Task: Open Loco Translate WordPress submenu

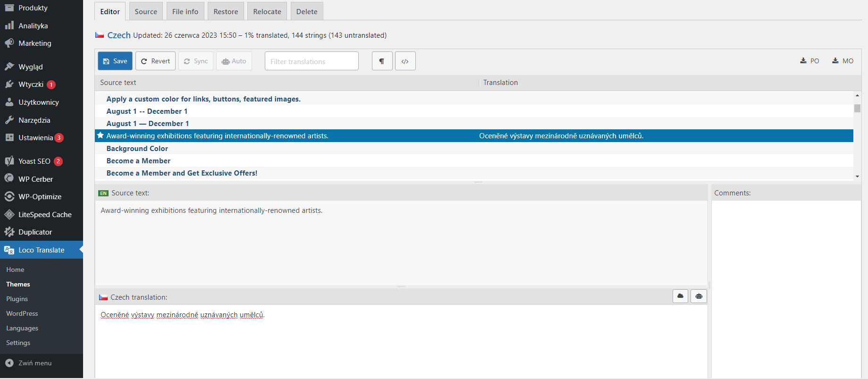Action: point(22,313)
